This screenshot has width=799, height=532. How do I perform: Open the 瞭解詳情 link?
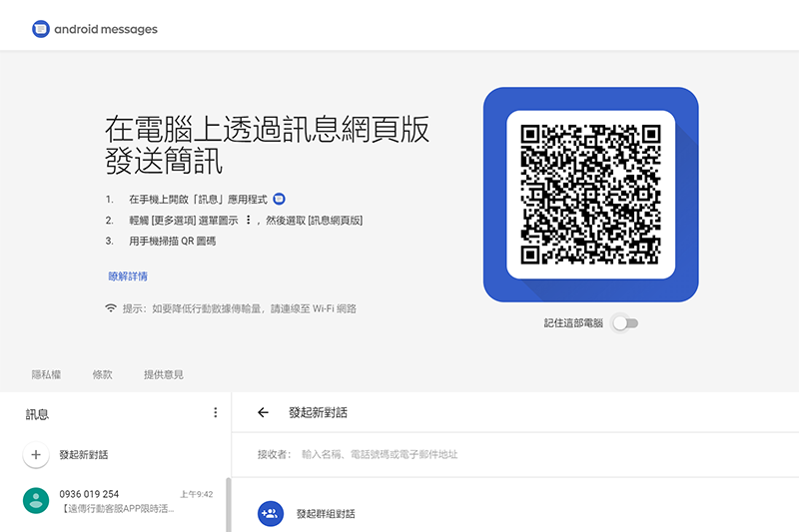coord(128,276)
